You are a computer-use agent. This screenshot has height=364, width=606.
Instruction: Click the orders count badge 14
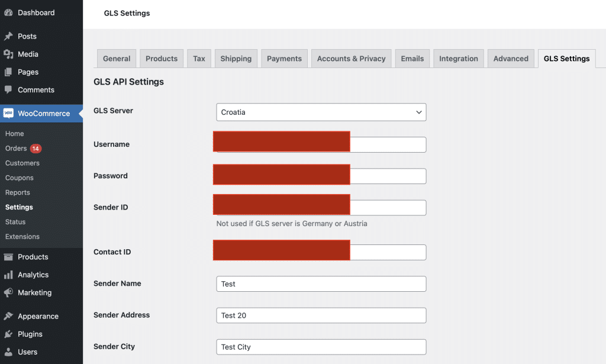click(x=36, y=149)
